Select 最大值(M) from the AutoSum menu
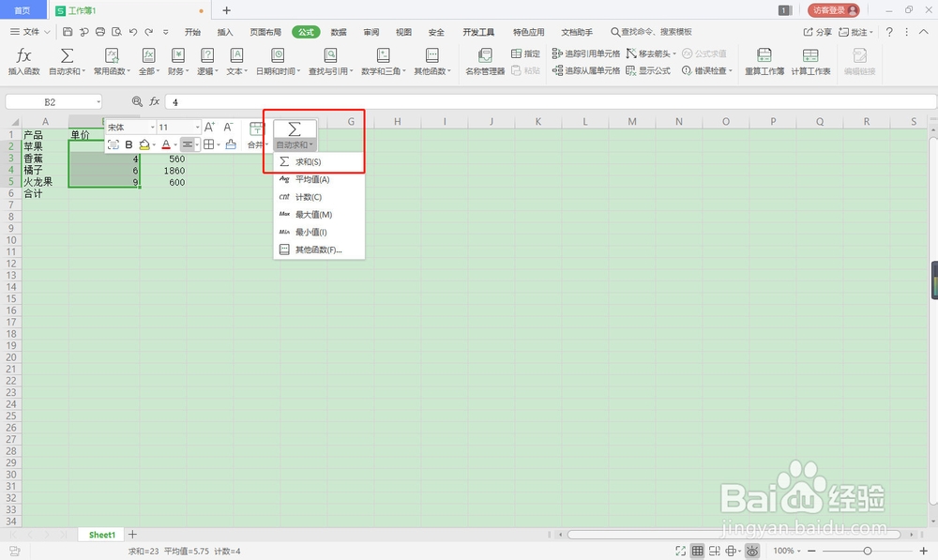Image resolution: width=938 pixels, height=560 pixels. click(x=319, y=214)
